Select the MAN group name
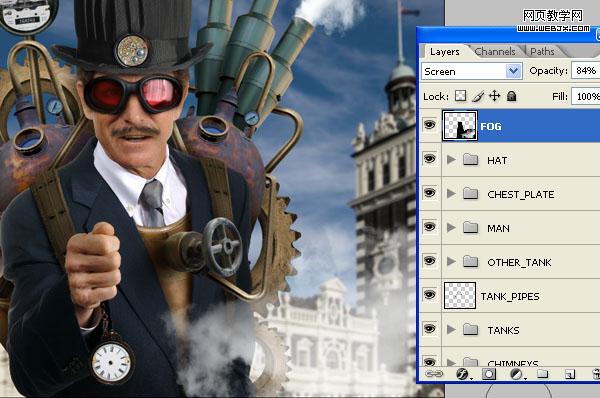 [498, 228]
